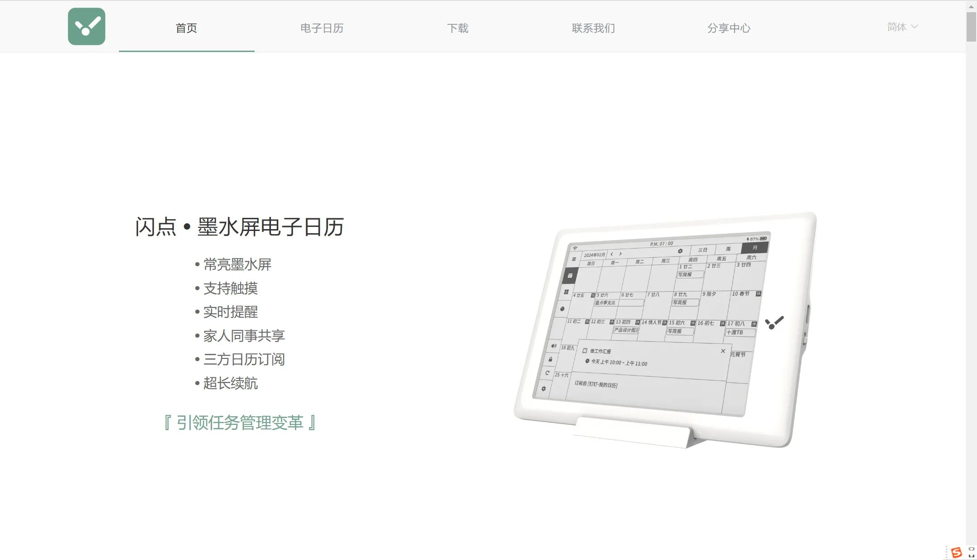Click the previous month chevron beside 2024年02月
This screenshot has height=560, width=977.
tap(612, 254)
